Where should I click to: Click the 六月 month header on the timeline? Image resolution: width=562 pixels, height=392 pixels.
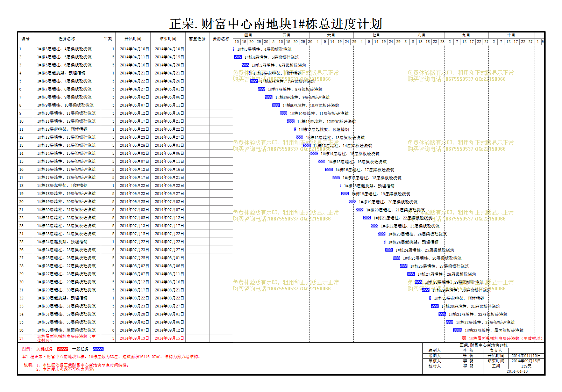[331, 35]
